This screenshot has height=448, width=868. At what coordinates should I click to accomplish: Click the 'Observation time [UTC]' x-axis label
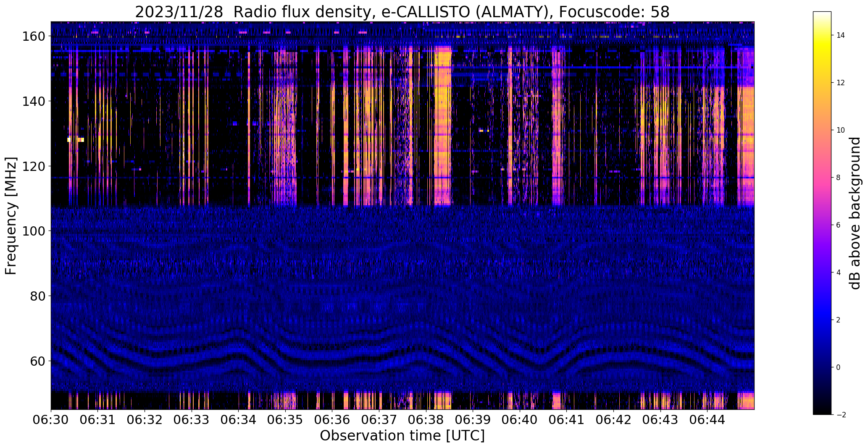point(402,435)
